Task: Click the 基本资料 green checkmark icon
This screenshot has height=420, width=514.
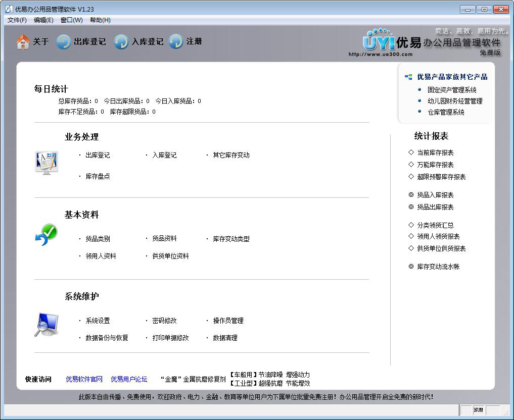Action: pos(46,235)
